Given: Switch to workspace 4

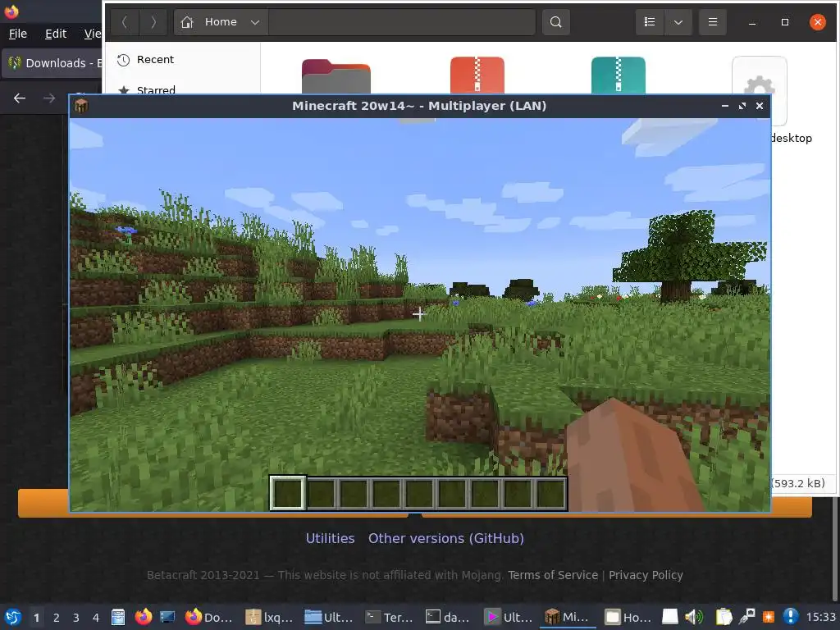Looking at the screenshot, I should pyautogui.click(x=96, y=618).
